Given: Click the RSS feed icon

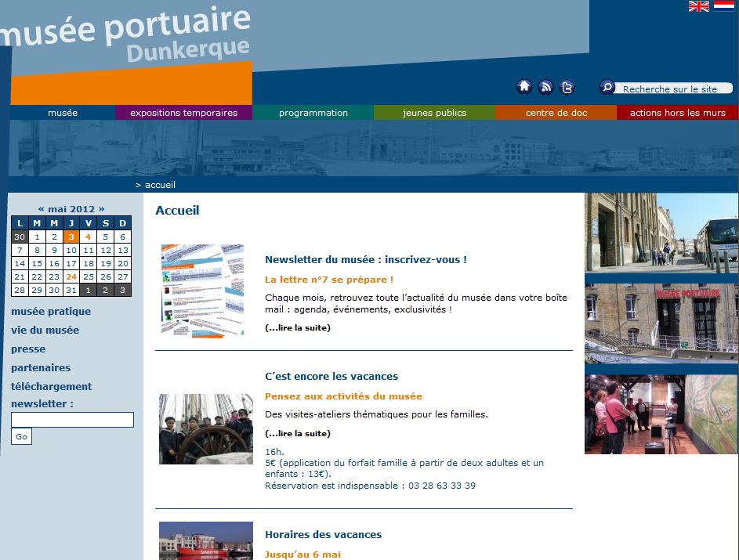Looking at the screenshot, I should click(x=545, y=87).
